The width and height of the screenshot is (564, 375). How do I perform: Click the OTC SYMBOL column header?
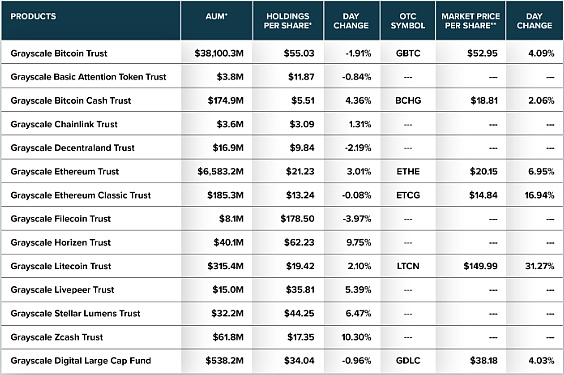[x=408, y=21]
